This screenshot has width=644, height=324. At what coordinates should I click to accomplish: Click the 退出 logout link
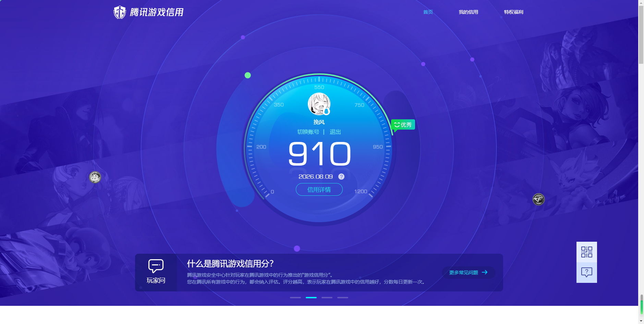click(x=335, y=132)
